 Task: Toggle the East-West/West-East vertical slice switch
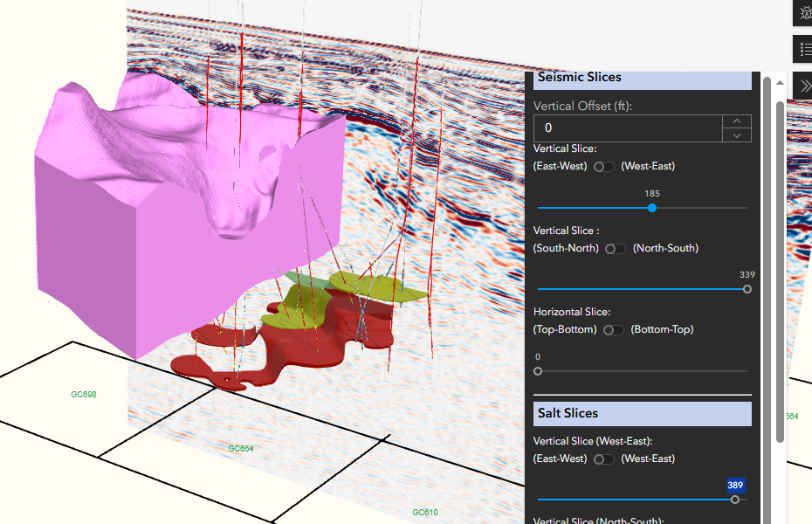(603, 166)
